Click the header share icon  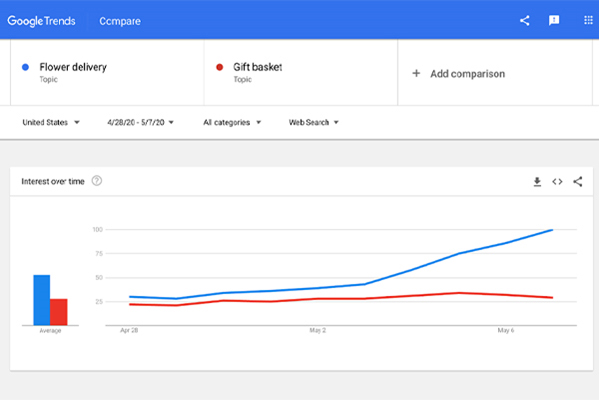(x=525, y=21)
